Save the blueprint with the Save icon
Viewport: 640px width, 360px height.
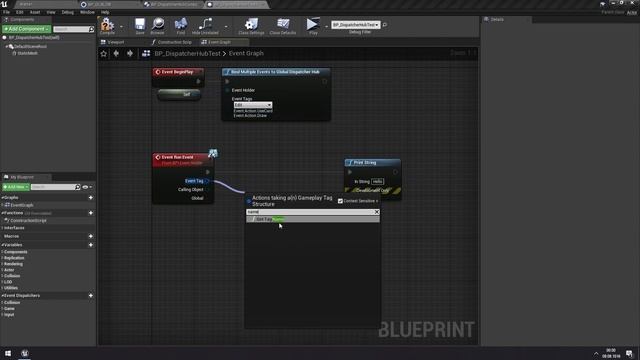point(140,24)
